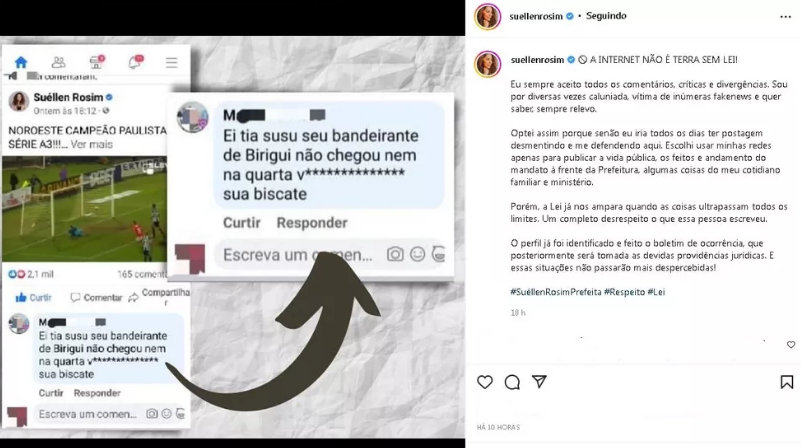801x448 pixels.
Task: Like the post with the heart icon
Action: (485, 382)
